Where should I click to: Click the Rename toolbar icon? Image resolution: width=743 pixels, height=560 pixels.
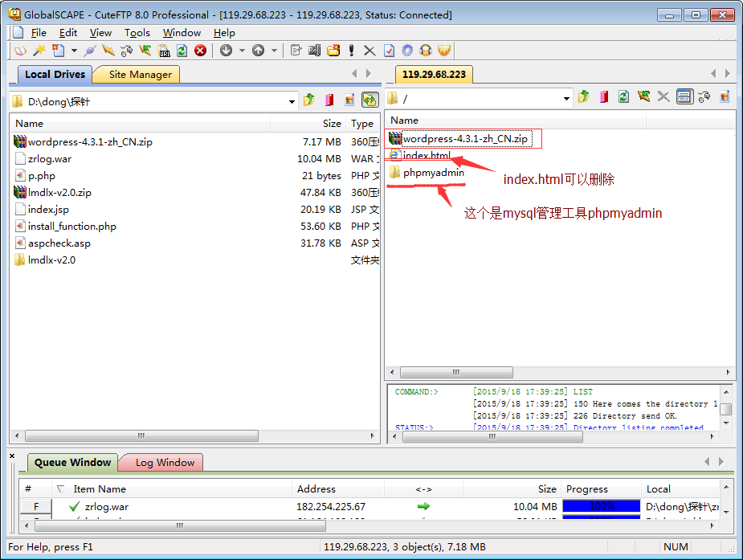[315, 51]
